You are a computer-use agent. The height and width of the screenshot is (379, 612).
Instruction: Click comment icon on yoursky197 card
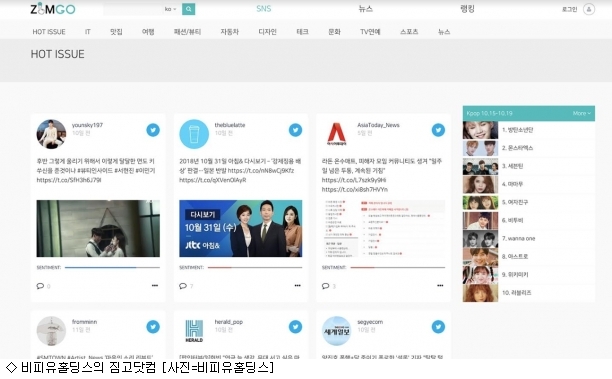(40, 286)
